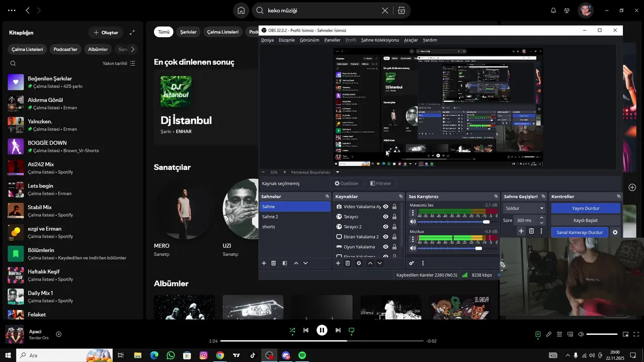This screenshot has width=644, height=362.
Task: Adjust Spotify volume slider
Action: click(602, 334)
